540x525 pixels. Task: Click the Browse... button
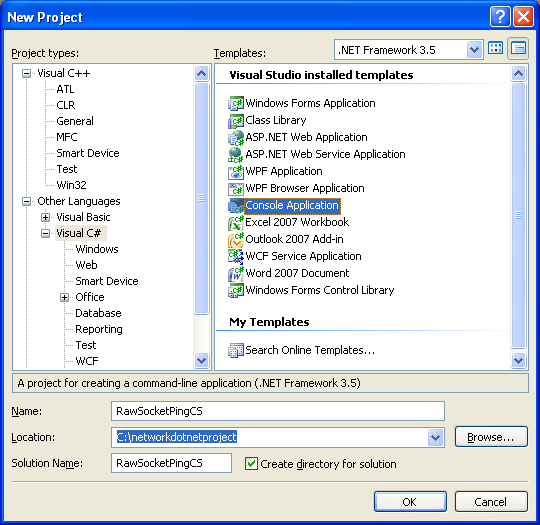pos(491,437)
